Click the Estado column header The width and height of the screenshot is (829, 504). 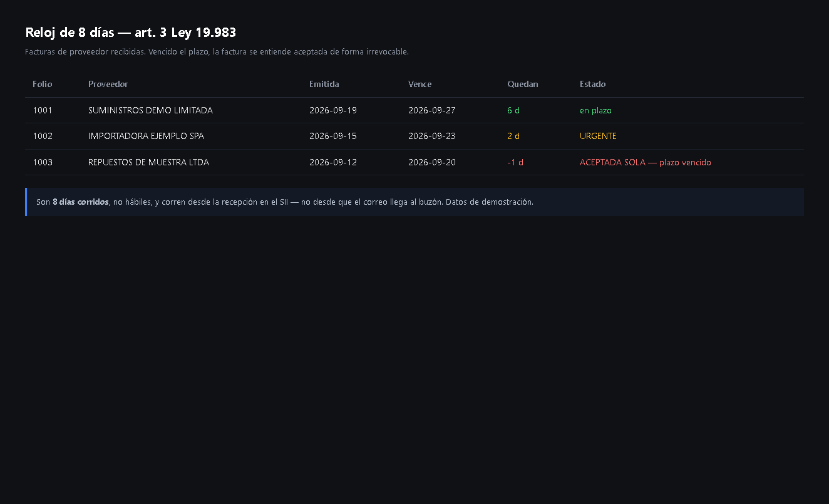pyautogui.click(x=593, y=84)
